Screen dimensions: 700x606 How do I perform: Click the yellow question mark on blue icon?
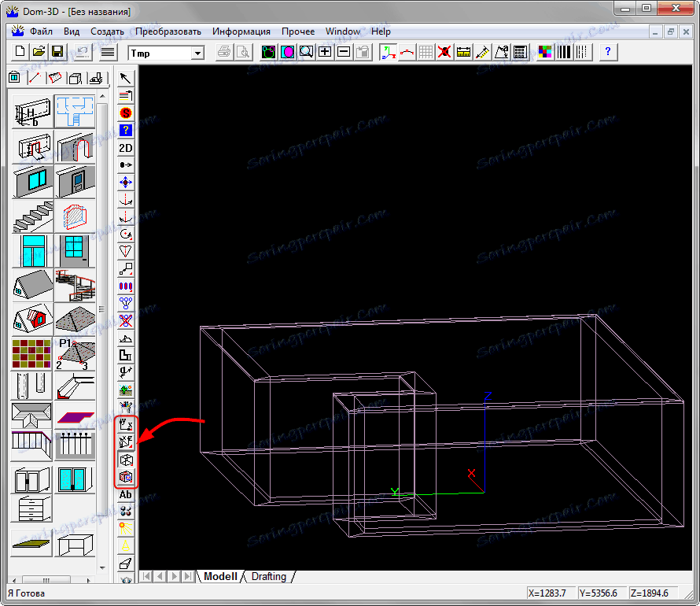point(126,131)
